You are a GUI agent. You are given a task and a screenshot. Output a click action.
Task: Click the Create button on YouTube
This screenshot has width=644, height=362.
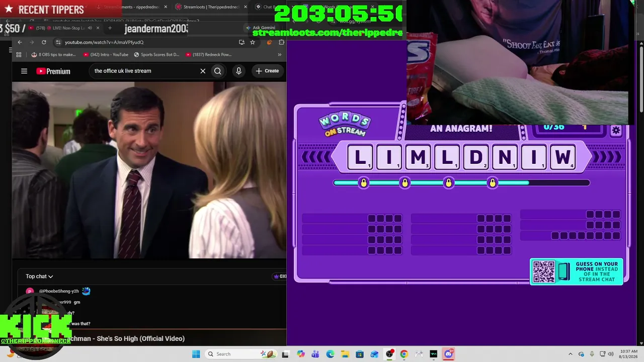click(267, 71)
